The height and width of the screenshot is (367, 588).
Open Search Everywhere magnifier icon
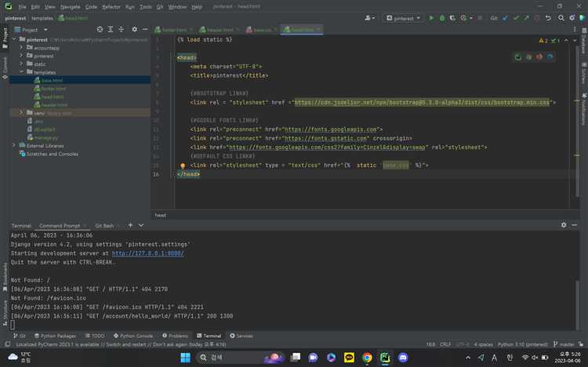click(x=561, y=18)
